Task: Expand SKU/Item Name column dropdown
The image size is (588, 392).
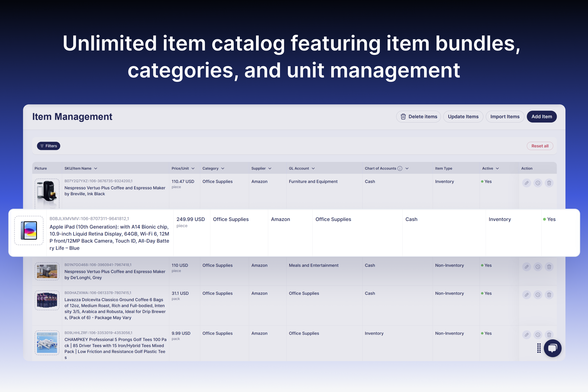Action: pos(96,169)
